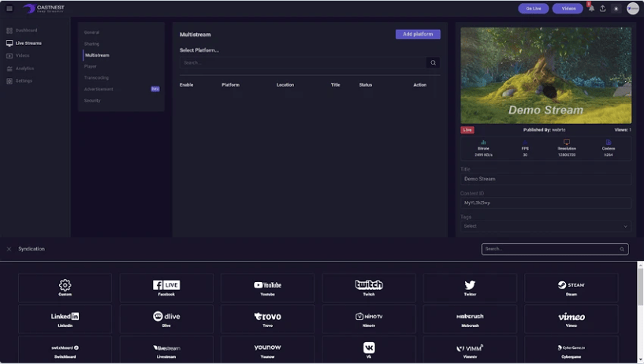Select the Trovo platform tile
This screenshot has height=364, width=644.
267,319
